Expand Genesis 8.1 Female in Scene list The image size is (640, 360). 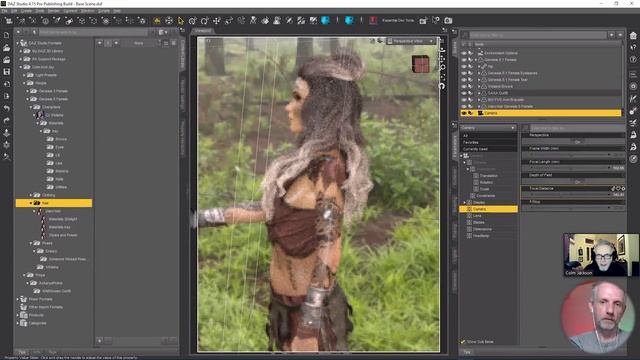pos(476,60)
